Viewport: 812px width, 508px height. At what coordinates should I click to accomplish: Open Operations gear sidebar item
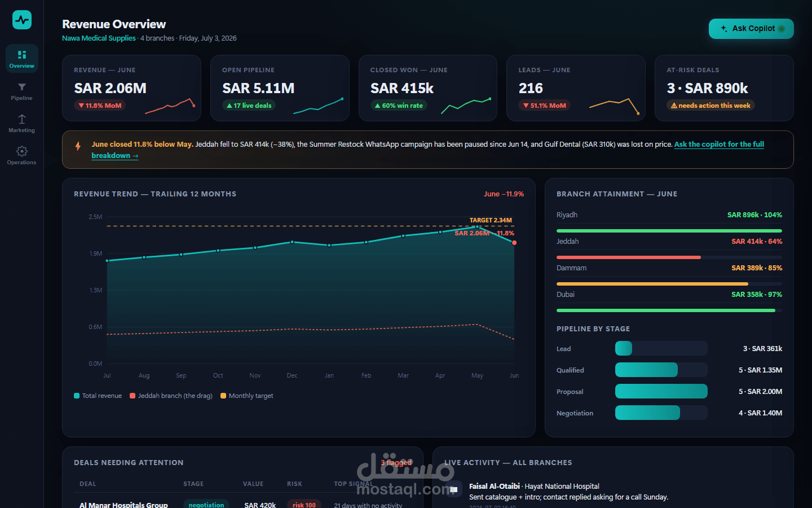click(22, 155)
